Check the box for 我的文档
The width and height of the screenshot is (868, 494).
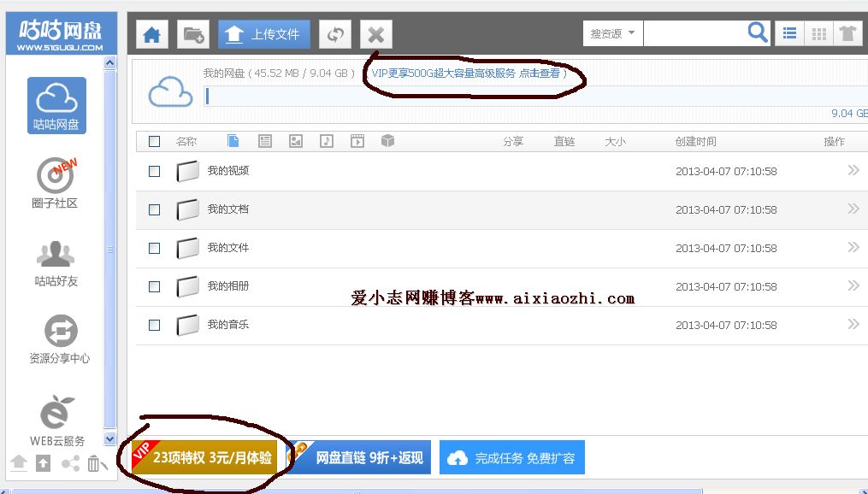(x=155, y=209)
